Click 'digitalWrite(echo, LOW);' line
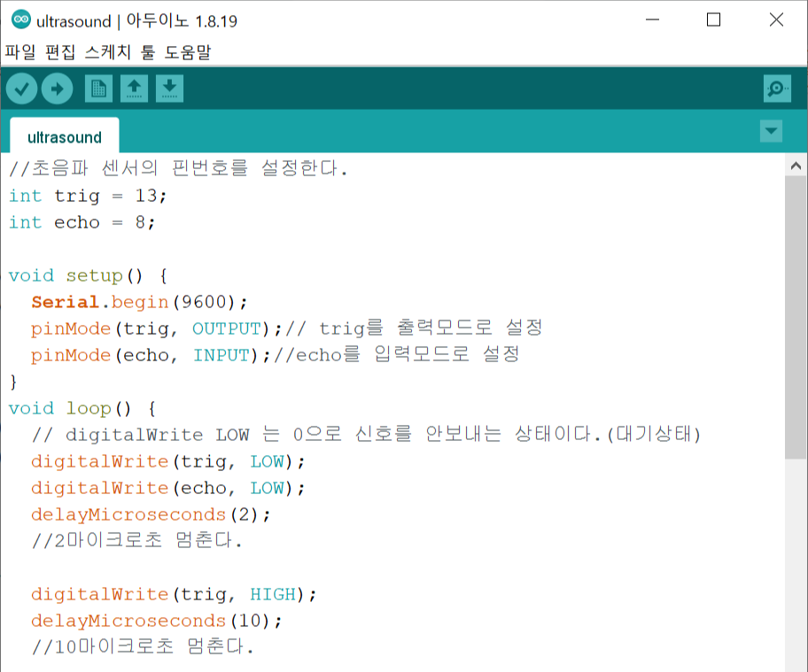Screen dimensions: 808x672 point(168,488)
